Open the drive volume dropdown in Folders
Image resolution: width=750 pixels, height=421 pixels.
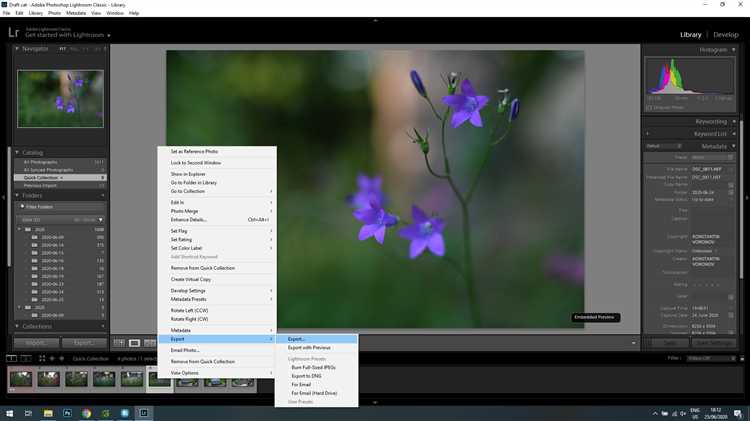[100, 220]
